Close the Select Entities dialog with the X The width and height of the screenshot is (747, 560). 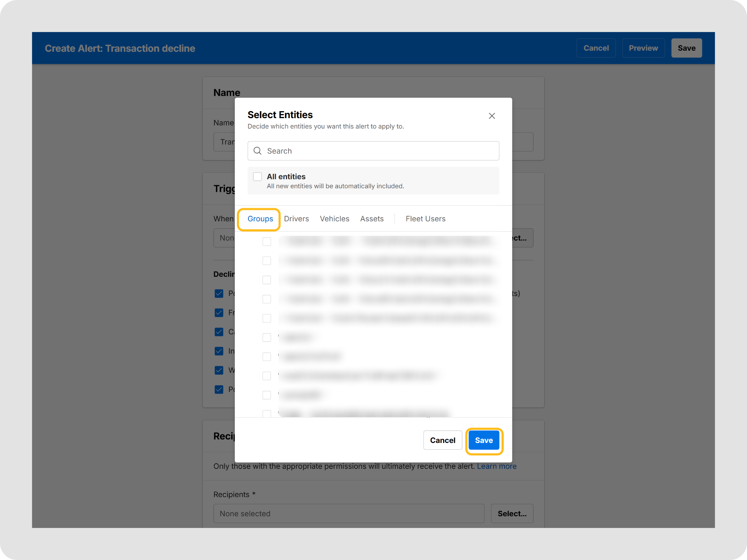click(492, 116)
